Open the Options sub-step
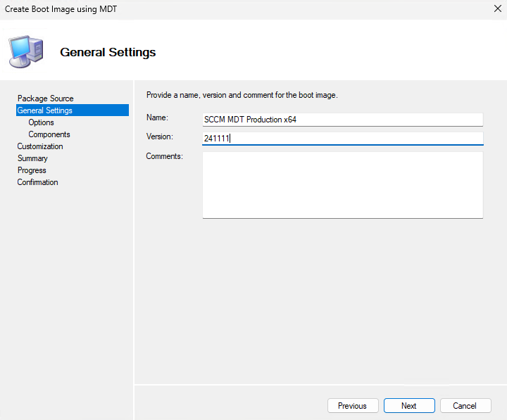Viewport: 507px width, 420px height. tap(42, 122)
